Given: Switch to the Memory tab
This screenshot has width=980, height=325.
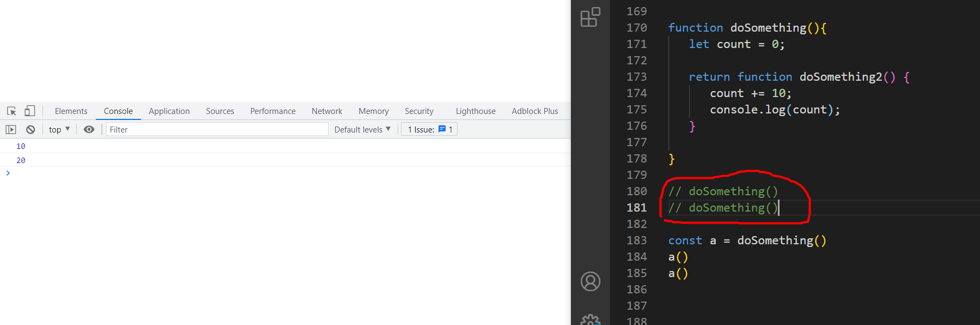Looking at the screenshot, I should [374, 111].
